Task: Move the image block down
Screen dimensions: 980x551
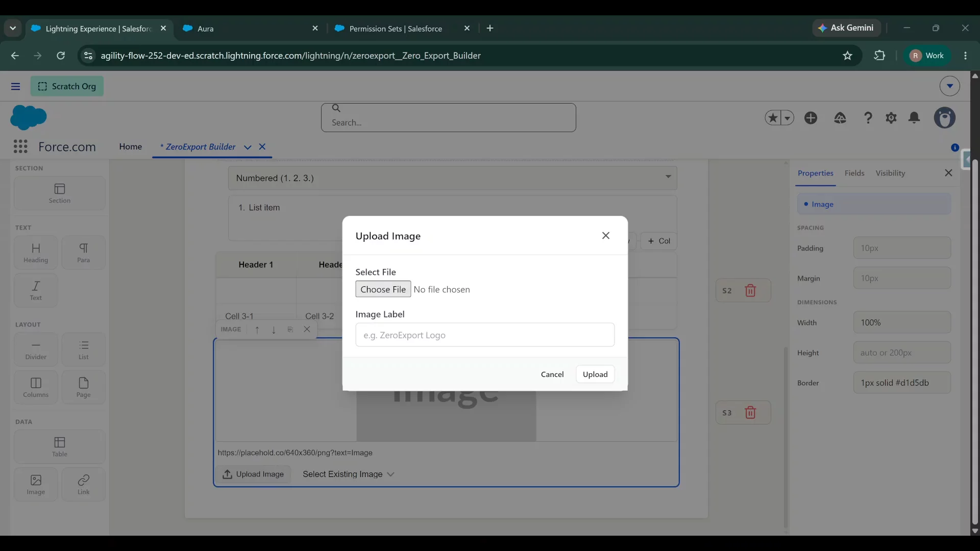Action: 274,330
